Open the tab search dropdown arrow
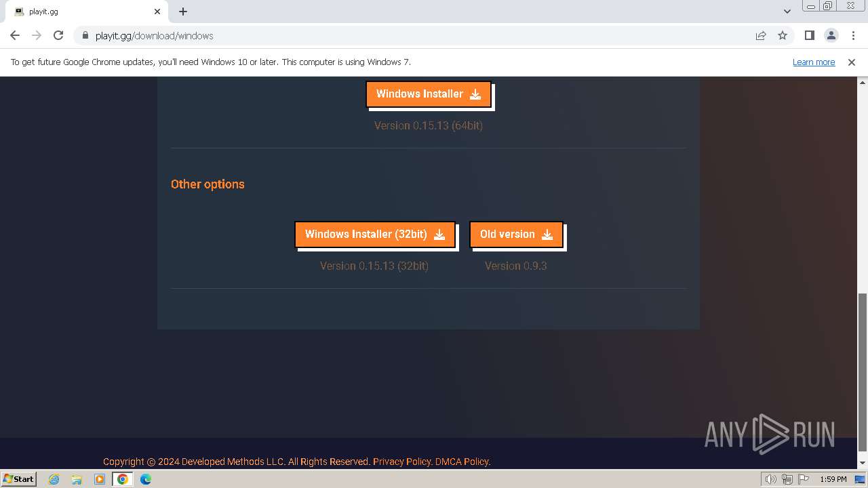 click(787, 12)
